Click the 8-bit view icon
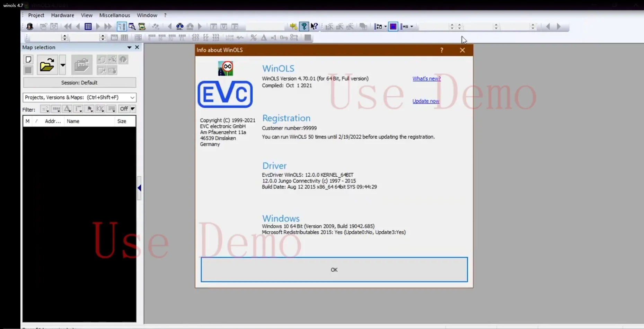 [x=152, y=37]
